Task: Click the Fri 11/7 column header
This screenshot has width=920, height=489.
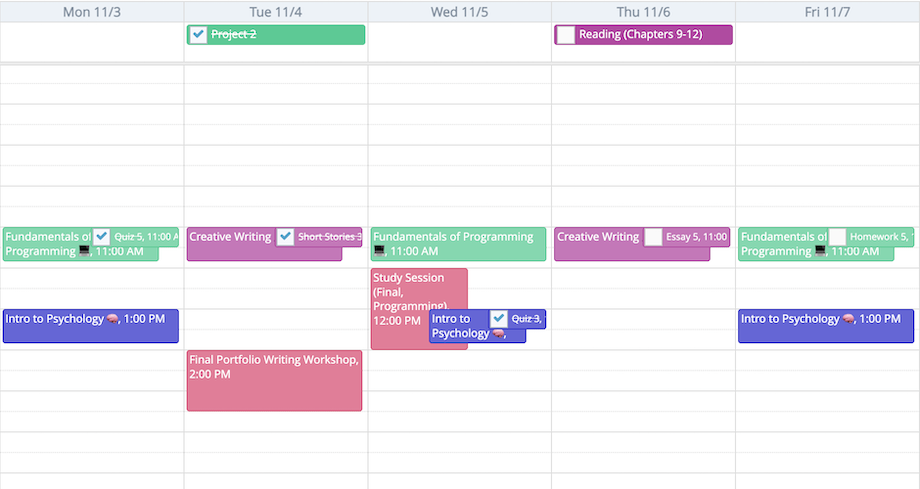Action: coord(827,11)
